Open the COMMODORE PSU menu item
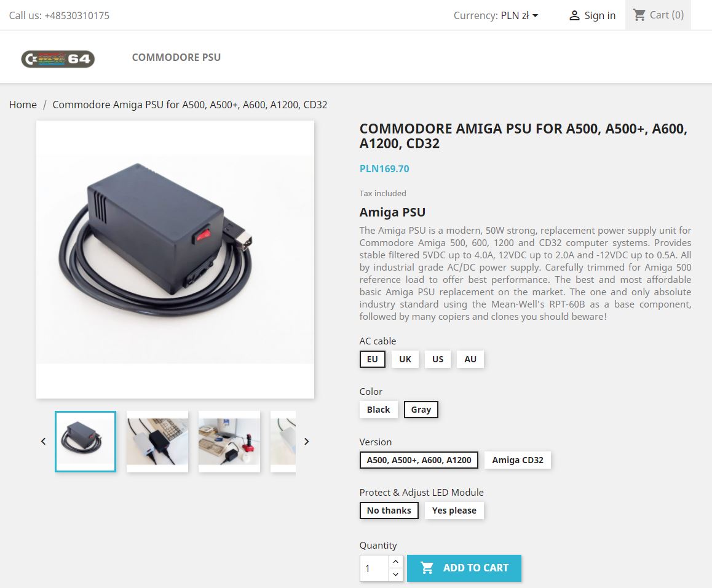 click(176, 57)
